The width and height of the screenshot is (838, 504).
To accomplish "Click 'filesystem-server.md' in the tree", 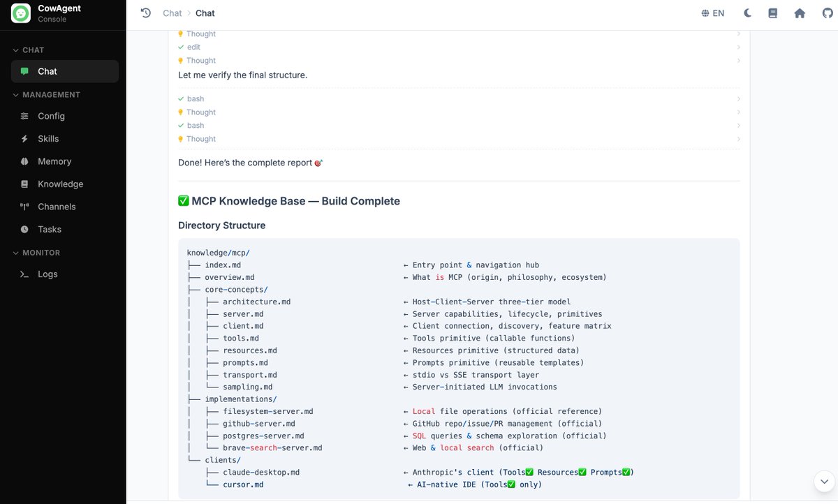I will point(268,411).
